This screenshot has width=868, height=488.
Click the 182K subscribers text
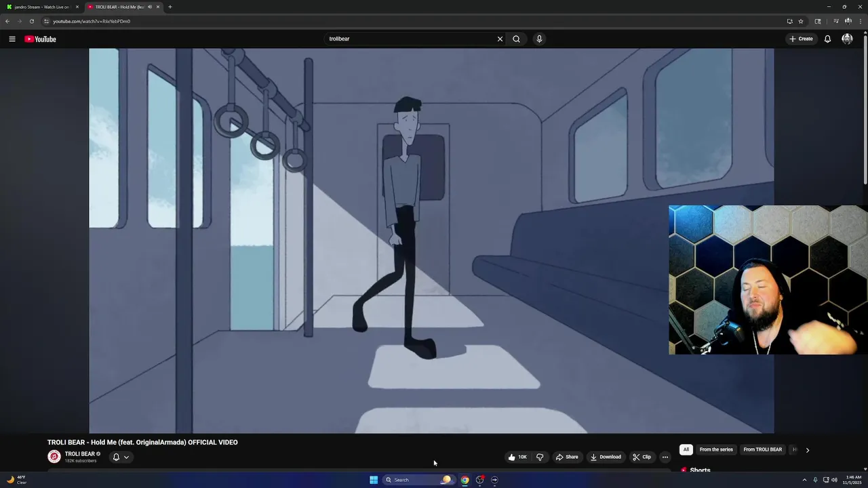(81, 461)
